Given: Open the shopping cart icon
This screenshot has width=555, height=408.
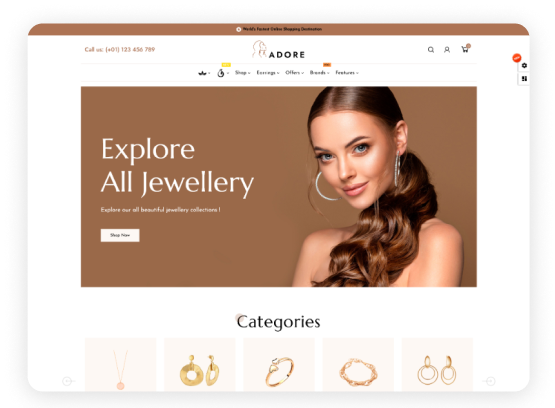Looking at the screenshot, I should point(465,50).
